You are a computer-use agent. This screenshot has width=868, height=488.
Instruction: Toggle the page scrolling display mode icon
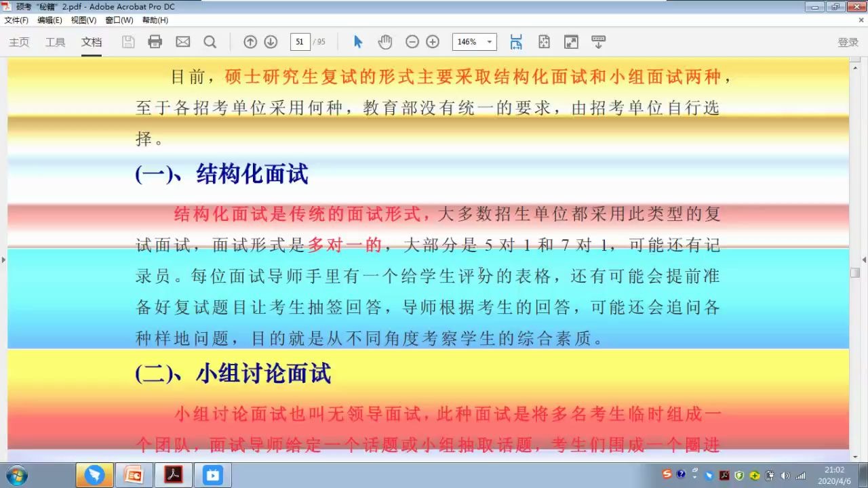(516, 41)
